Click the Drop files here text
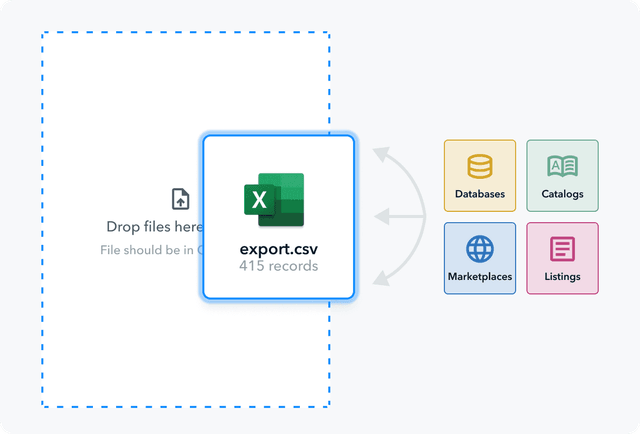The height and width of the screenshot is (434, 640). point(154,227)
